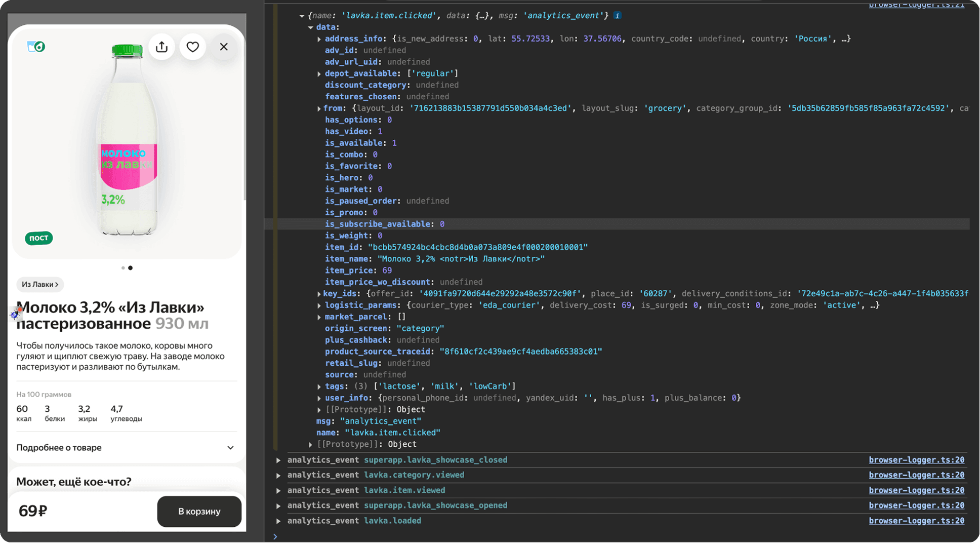Expand lavka.category.viewed log entry

278,475
